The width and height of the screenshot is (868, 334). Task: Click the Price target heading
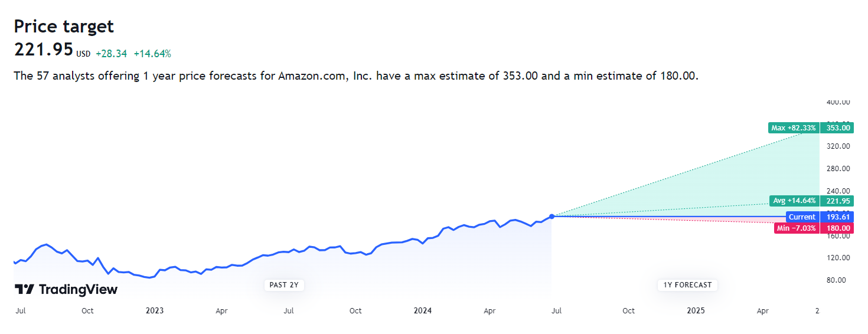[x=64, y=26]
